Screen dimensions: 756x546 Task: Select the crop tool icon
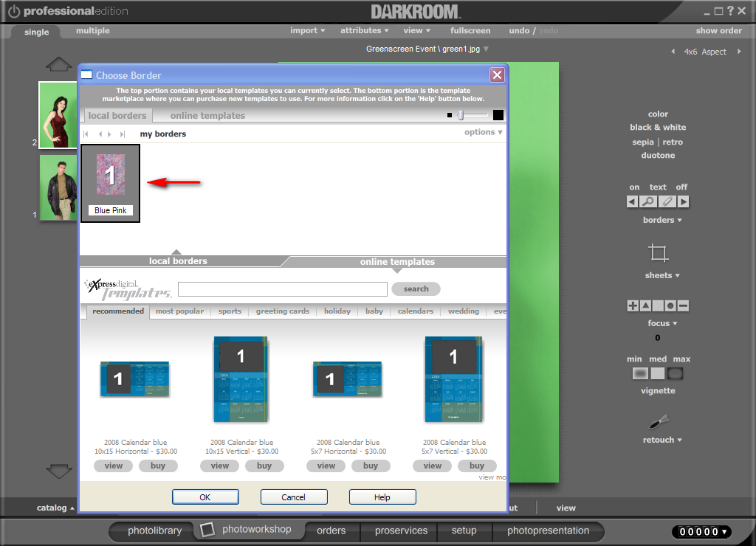tap(658, 253)
